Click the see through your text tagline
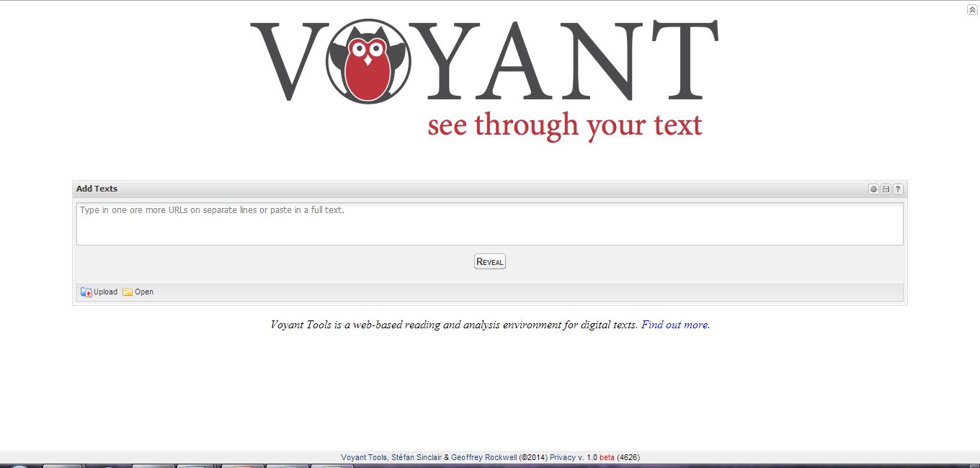The height and width of the screenshot is (468, 980). pos(565,125)
